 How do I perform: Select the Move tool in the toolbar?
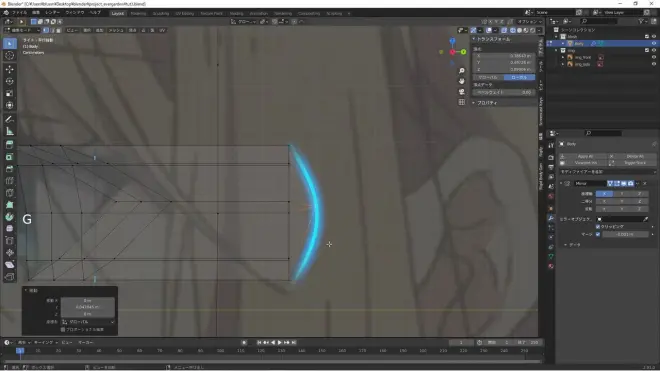point(10,69)
